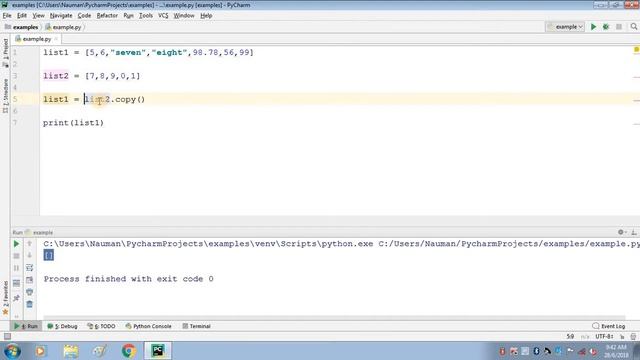Open the Tools menu
Viewport: 640px width, 360px height.
coord(146,16)
